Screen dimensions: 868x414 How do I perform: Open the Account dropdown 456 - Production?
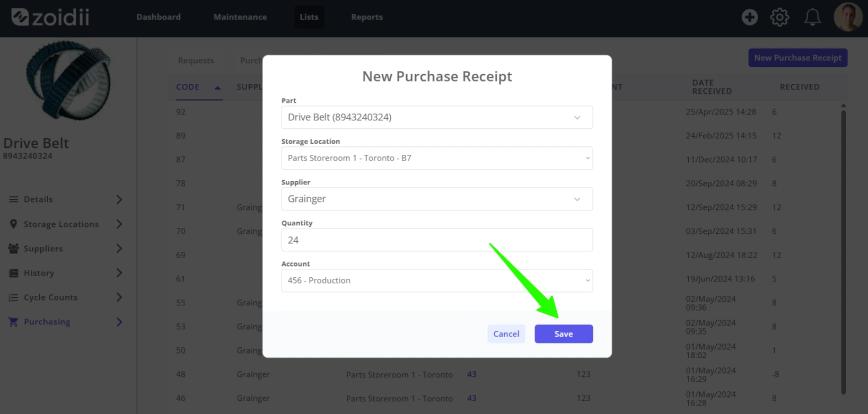pyautogui.click(x=437, y=280)
